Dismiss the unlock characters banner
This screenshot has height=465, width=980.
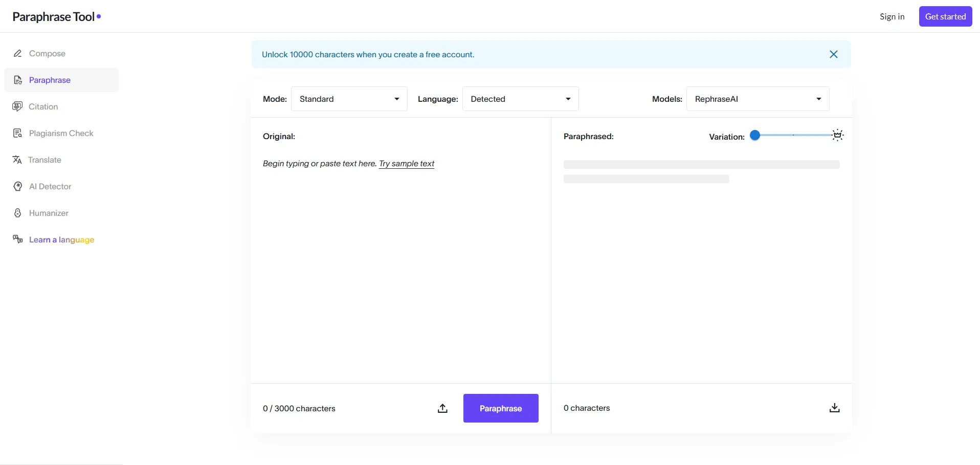[x=833, y=54]
